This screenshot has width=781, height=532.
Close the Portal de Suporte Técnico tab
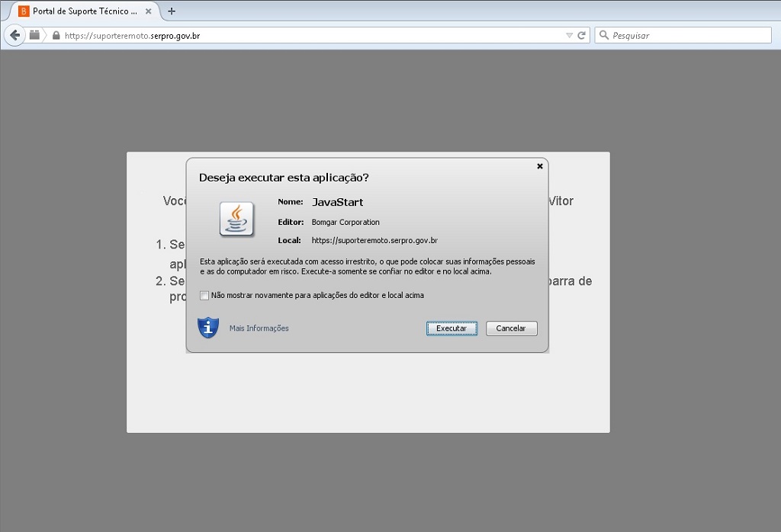[x=149, y=11]
